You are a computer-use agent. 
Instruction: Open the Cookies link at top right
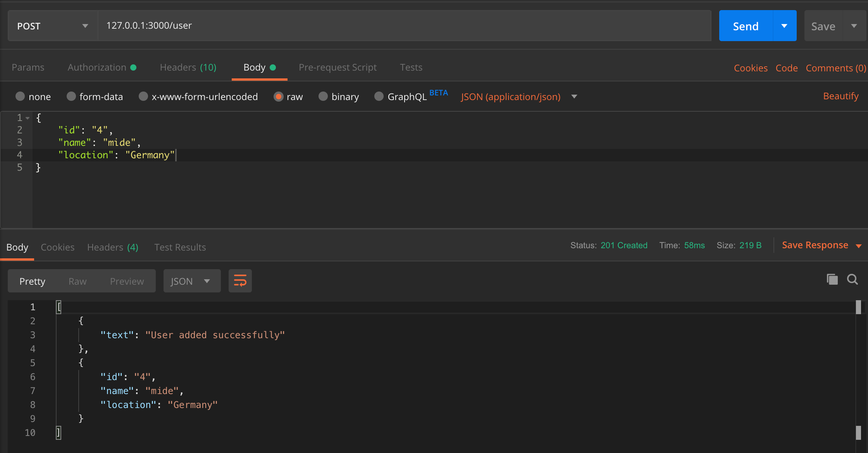(x=751, y=68)
